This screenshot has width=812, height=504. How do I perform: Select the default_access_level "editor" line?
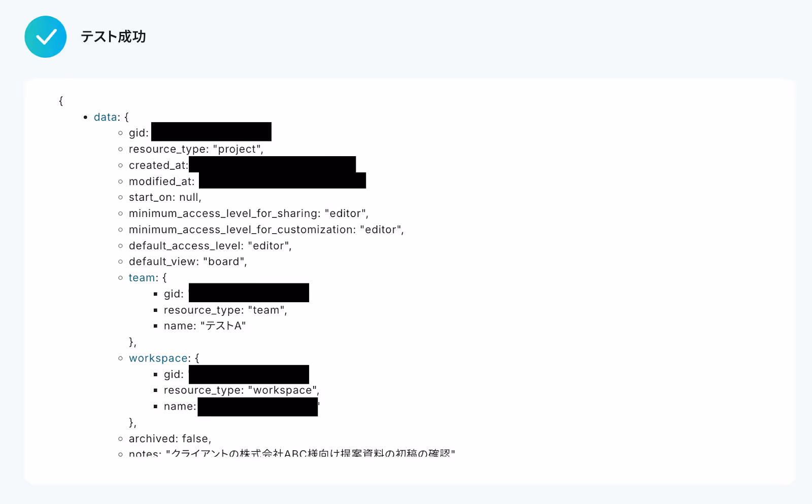click(x=210, y=246)
